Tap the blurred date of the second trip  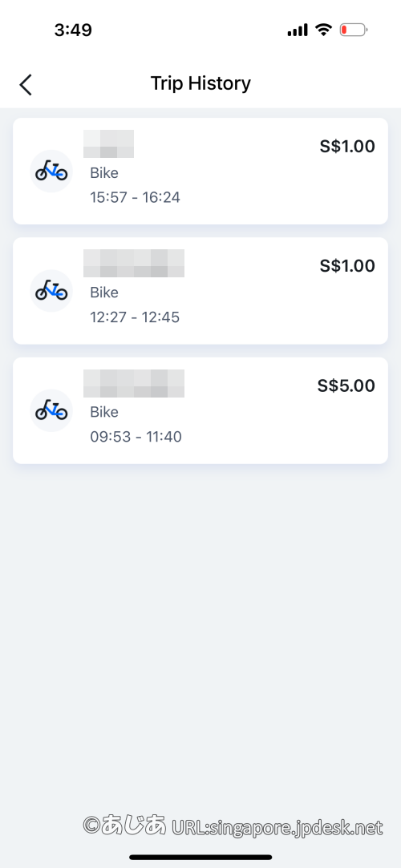click(x=134, y=264)
